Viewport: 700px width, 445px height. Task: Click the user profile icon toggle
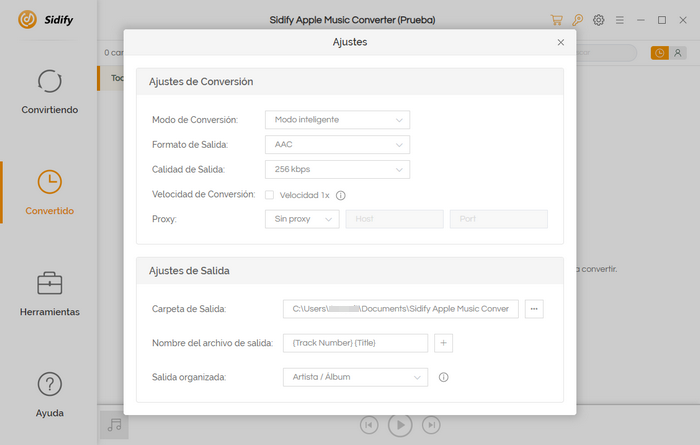pyautogui.click(x=678, y=53)
